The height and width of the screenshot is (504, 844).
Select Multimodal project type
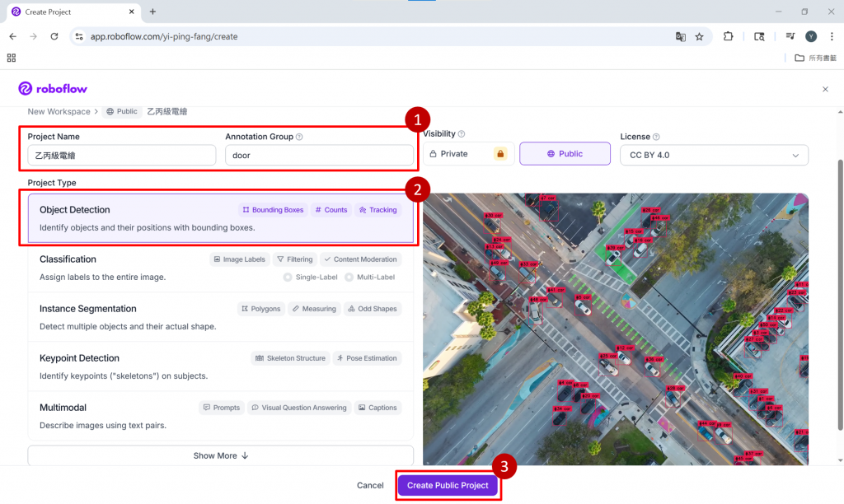coord(221,416)
